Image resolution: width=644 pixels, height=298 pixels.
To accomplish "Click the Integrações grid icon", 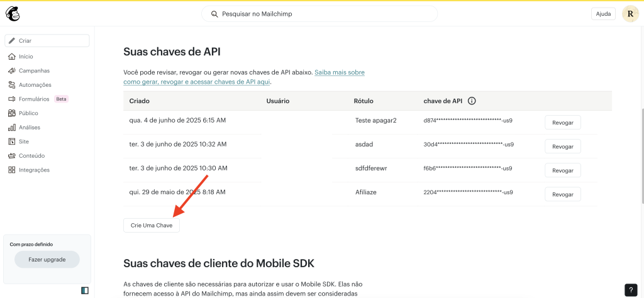I will click(x=12, y=170).
